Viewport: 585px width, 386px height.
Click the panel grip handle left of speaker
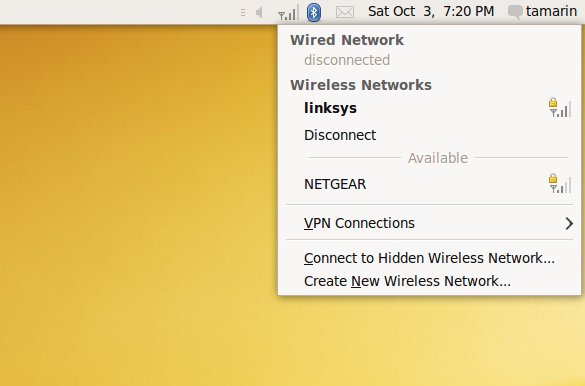(x=243, y=13)
